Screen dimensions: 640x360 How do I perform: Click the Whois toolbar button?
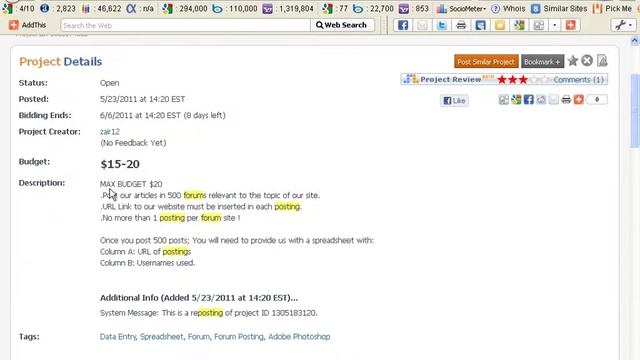(x=509, y=9)
